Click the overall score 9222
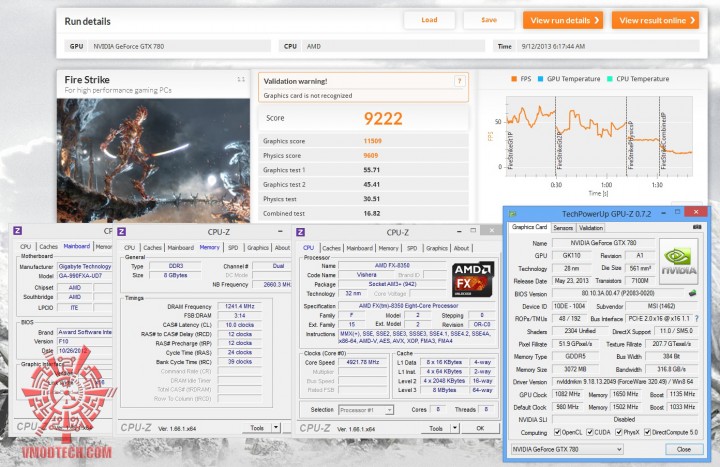 [383, 118]
